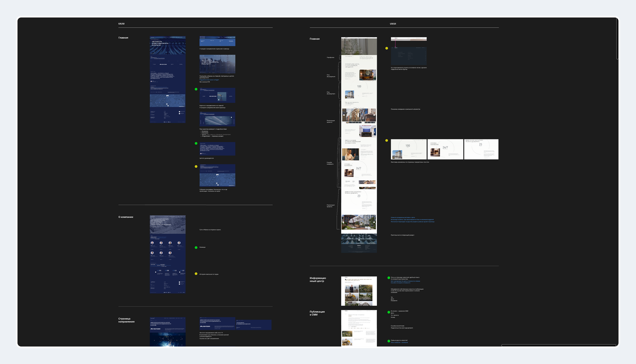Click the left 'UX/UI' heading

(121, 24)
